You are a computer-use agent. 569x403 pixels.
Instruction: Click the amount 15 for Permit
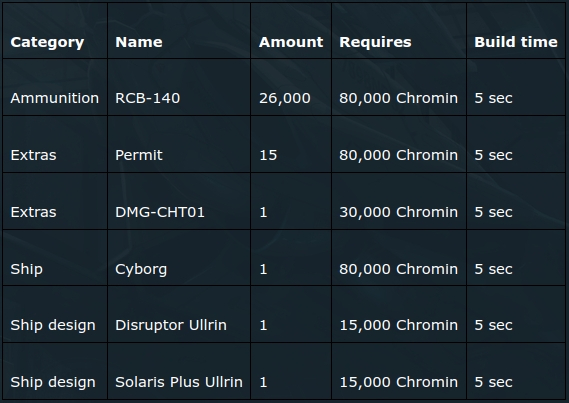click(268, 155)
